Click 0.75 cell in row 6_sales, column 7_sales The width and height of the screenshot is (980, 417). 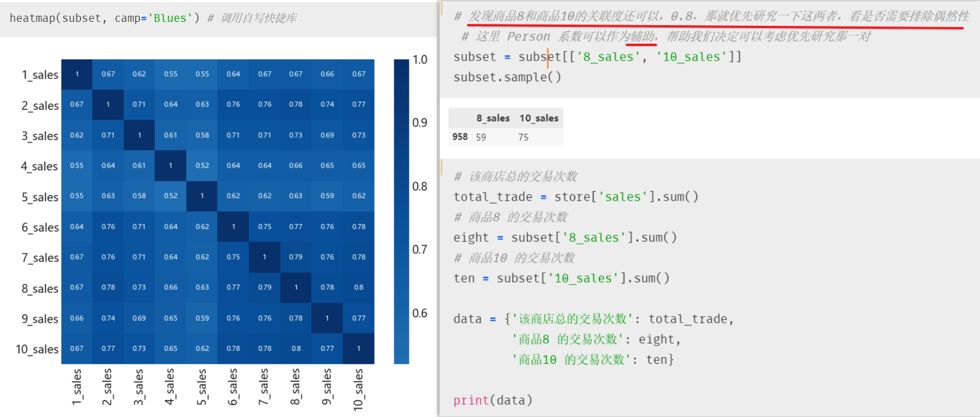tap(265, 227)
